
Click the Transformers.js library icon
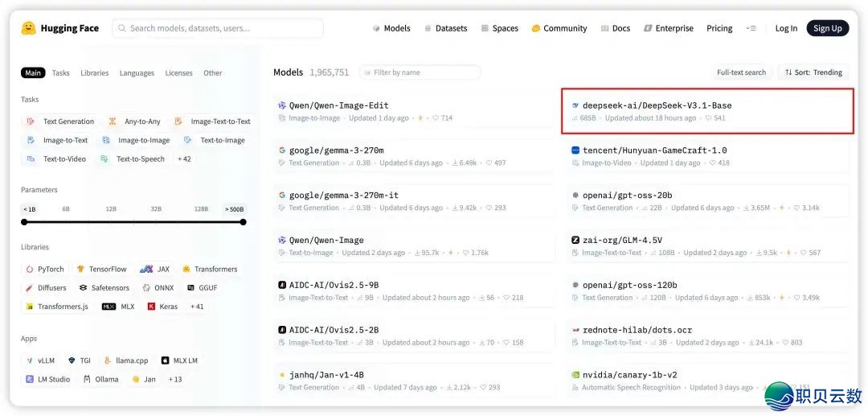tap(30, 307)
